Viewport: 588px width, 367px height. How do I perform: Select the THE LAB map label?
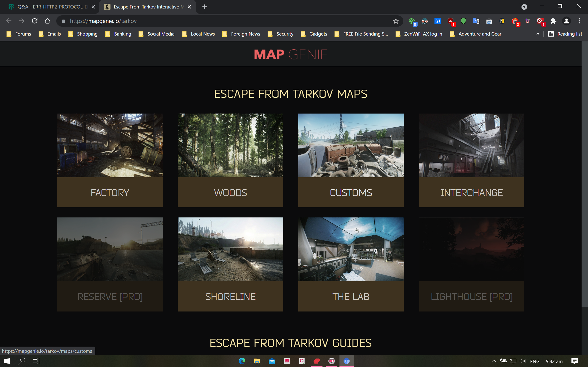tap(351, 296)
